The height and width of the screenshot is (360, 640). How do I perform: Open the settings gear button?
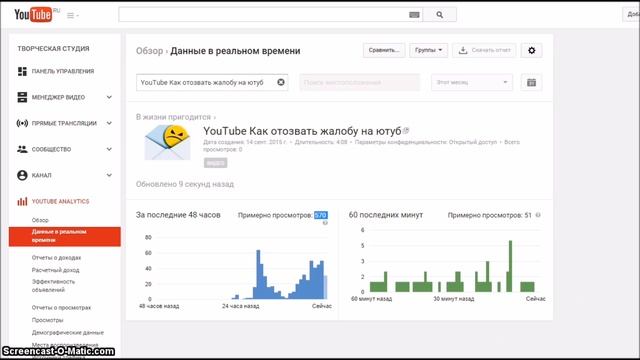click(531, 50)
